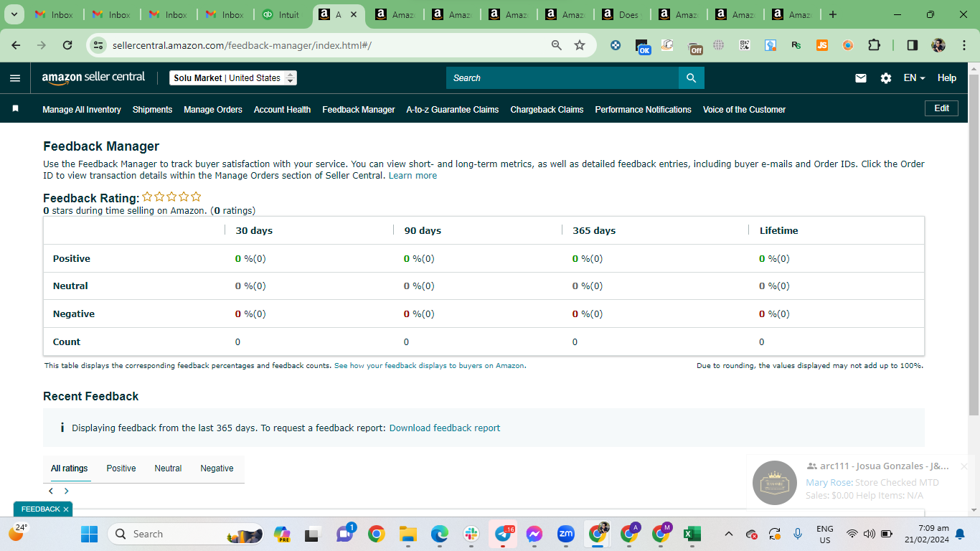Click the extension icon with the OK badge
980x551 pixels.
click(x=642, y=47)
